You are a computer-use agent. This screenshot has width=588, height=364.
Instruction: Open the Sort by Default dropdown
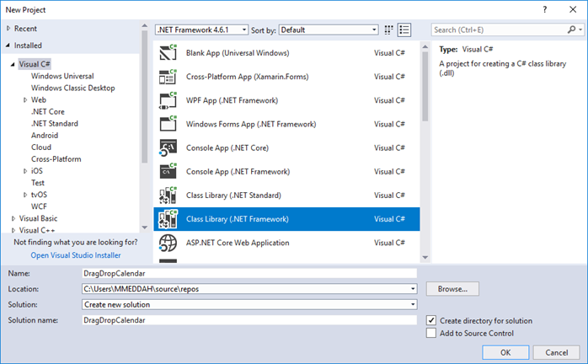click(329, 29)
